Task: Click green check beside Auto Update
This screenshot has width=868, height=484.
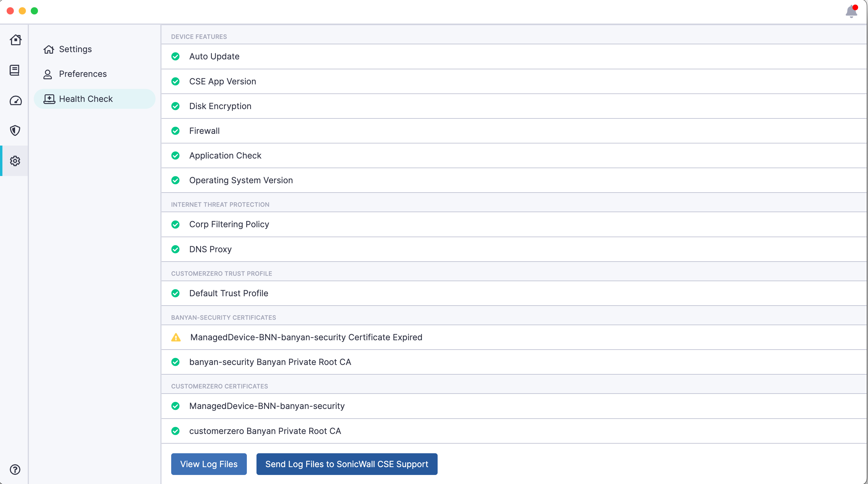Action: click(x=175, y=56)
